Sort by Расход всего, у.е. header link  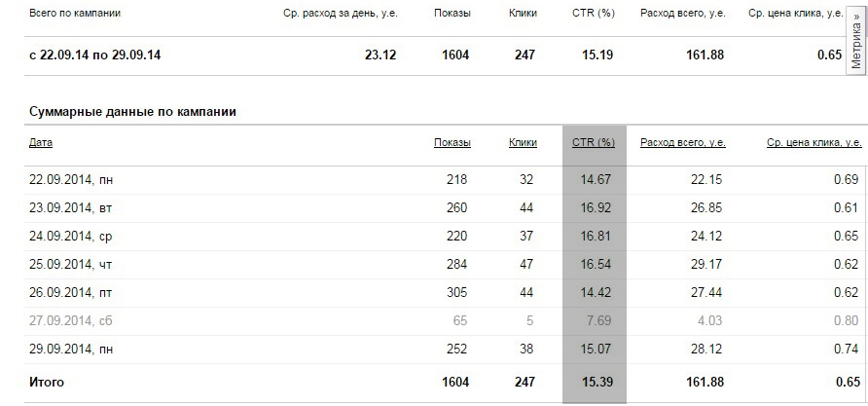(x=682, y=143)
